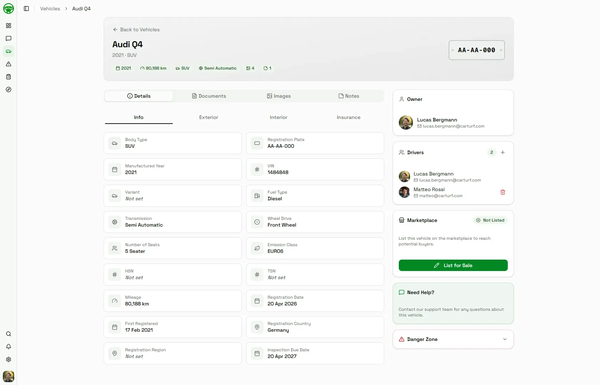Viewport: 600px width, 385px height.
Task: Click user avatar at sidebar bottom
Action: [8, 376]
